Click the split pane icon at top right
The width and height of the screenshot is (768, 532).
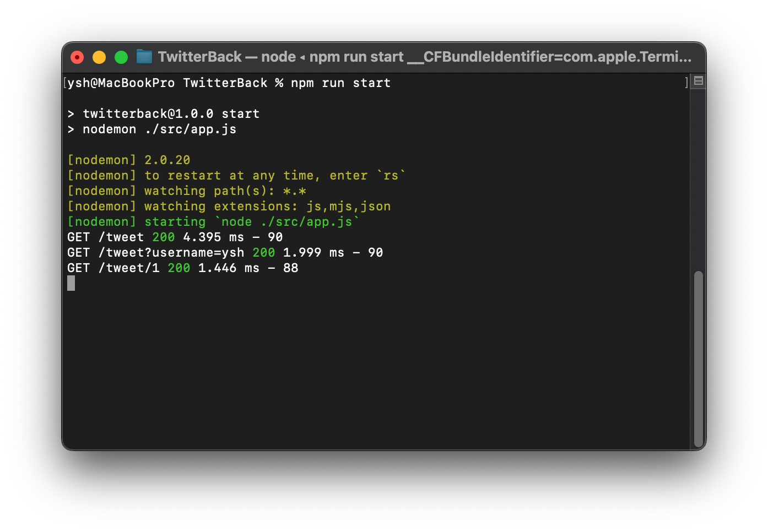click(699, 81)
